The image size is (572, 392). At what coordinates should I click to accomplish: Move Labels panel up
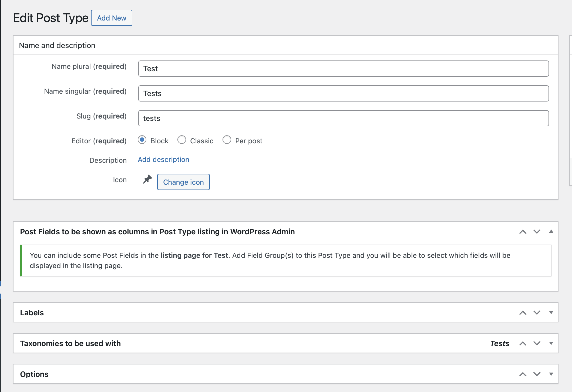pyautogui.click(x=523, y=313)
